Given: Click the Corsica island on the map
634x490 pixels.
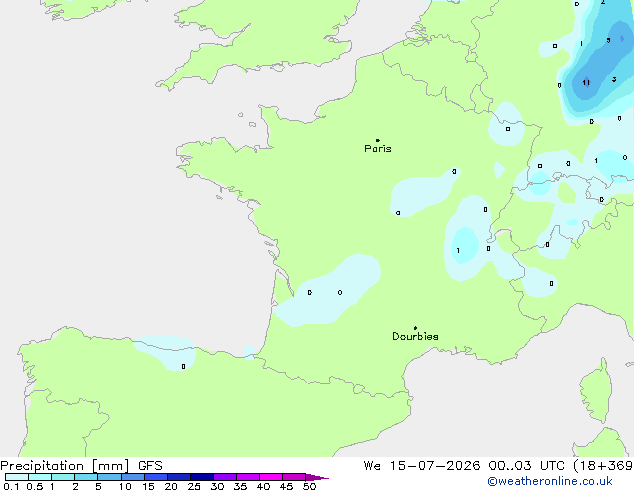Looking at the screenshot, I should point(597,391).
